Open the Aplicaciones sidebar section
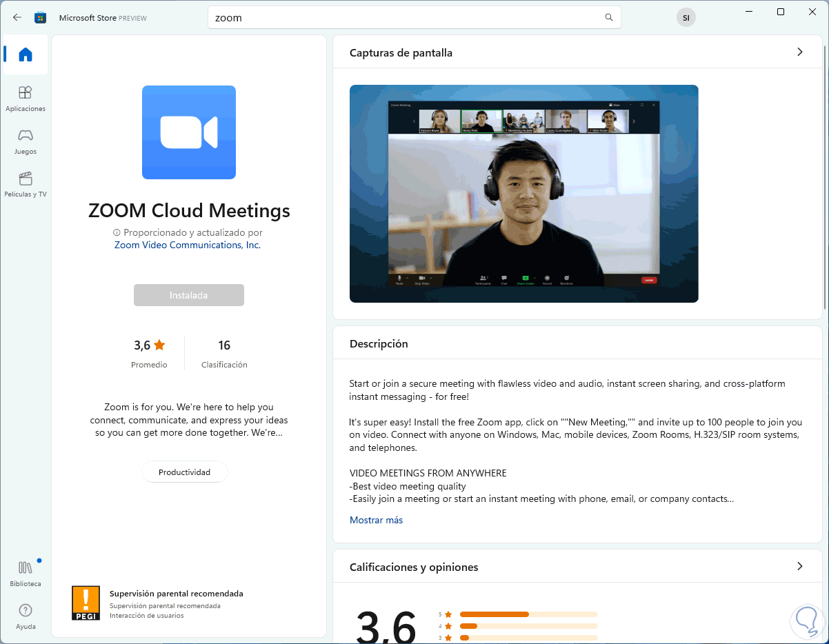 (26, 99)
